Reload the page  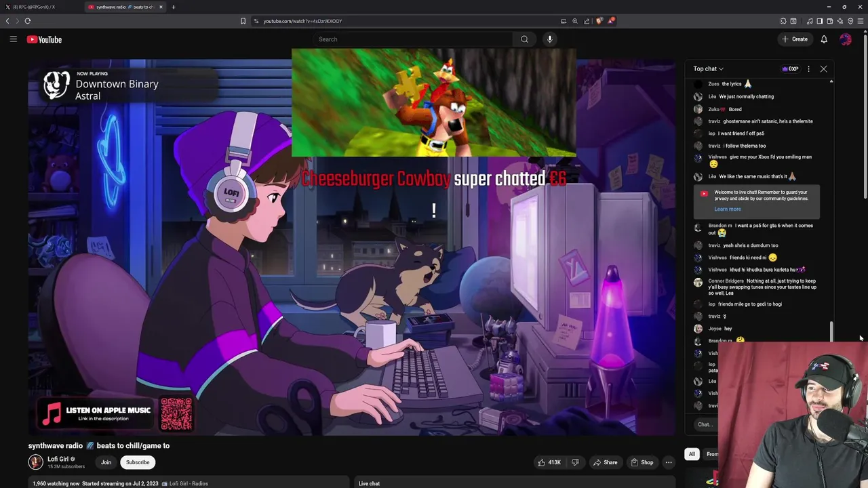(28, 21)
